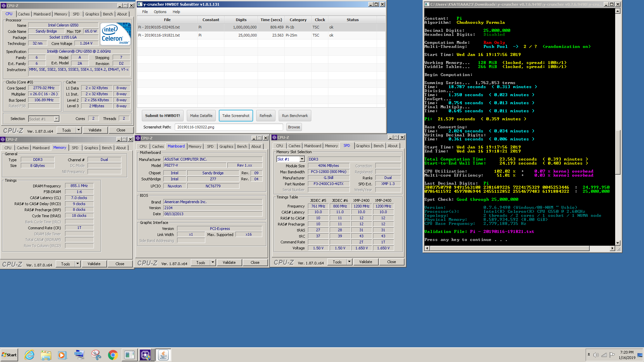Open the network status tray icon
Viewport: 644px width, 362px height.
tap(604, 355)
